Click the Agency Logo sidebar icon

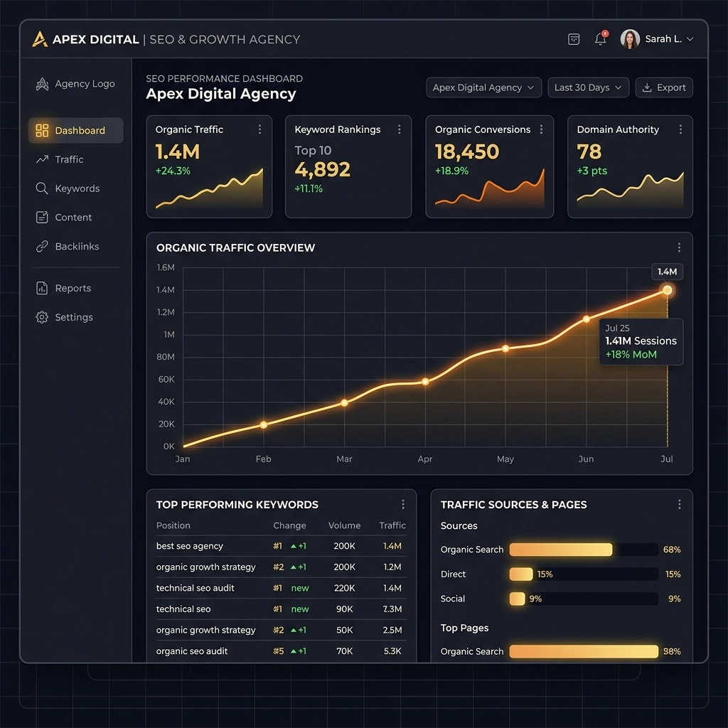coord(42,84)
